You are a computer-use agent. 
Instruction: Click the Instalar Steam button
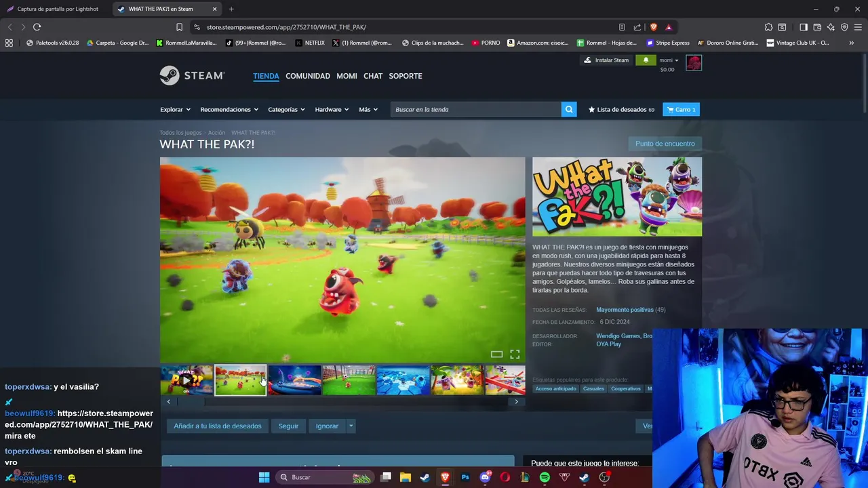click(x=606, y=60)
